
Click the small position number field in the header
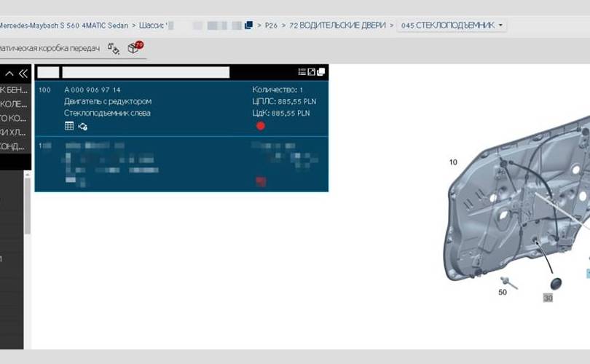click(x=47, y=72)
